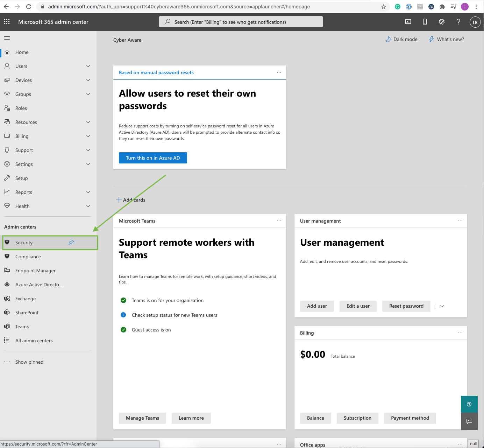Open Setup in sidebar

click(x=48, y=178)
